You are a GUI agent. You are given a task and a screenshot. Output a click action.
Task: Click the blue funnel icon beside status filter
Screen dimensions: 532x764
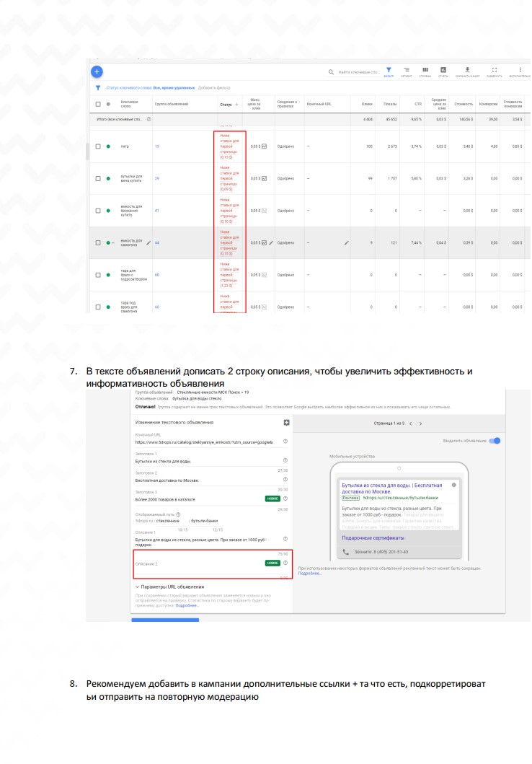tap(98, 88)
